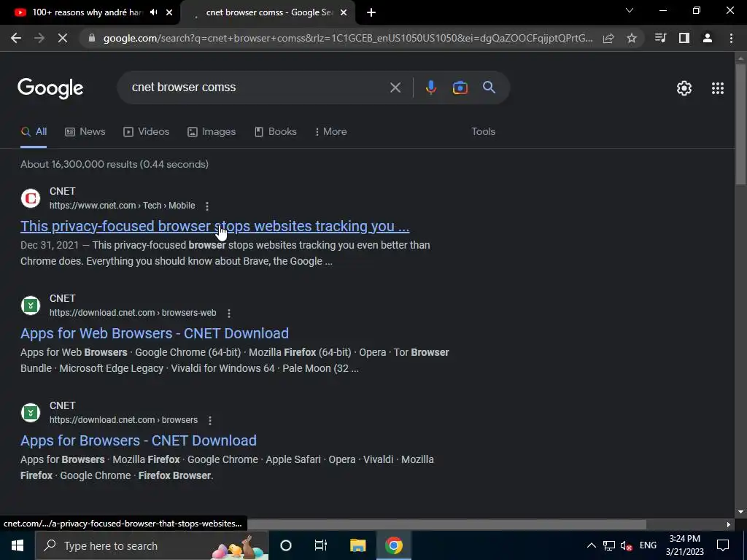Start voice search with microphone
Viewport: 747px width, 560px height.
(430, 87)
